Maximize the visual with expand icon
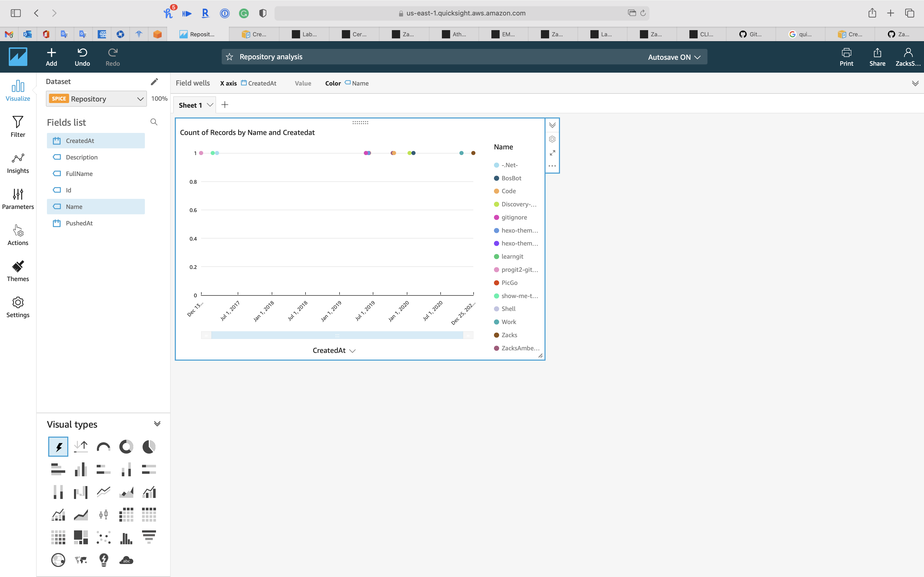Image resolution: width=924 pixels, height=577 pixels. [x=552, y=153]
